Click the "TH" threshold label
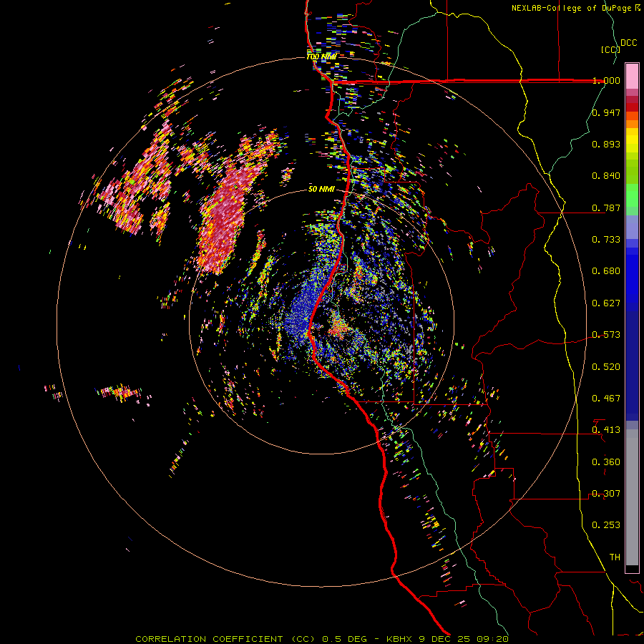 pyautogui.click(x=615, y=557)
